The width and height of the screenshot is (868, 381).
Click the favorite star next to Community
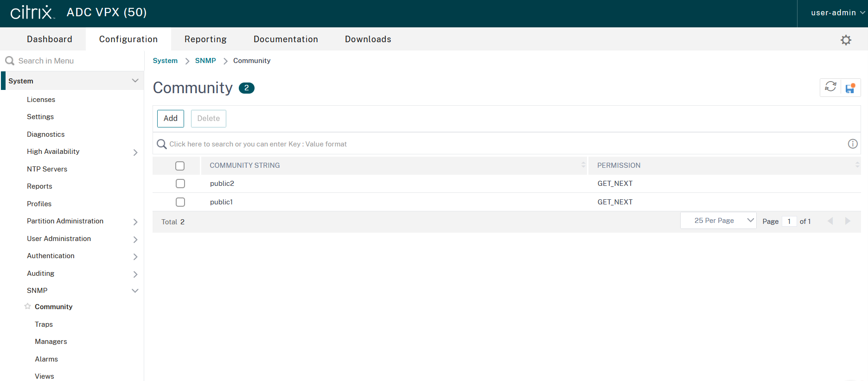coord(28,306)
